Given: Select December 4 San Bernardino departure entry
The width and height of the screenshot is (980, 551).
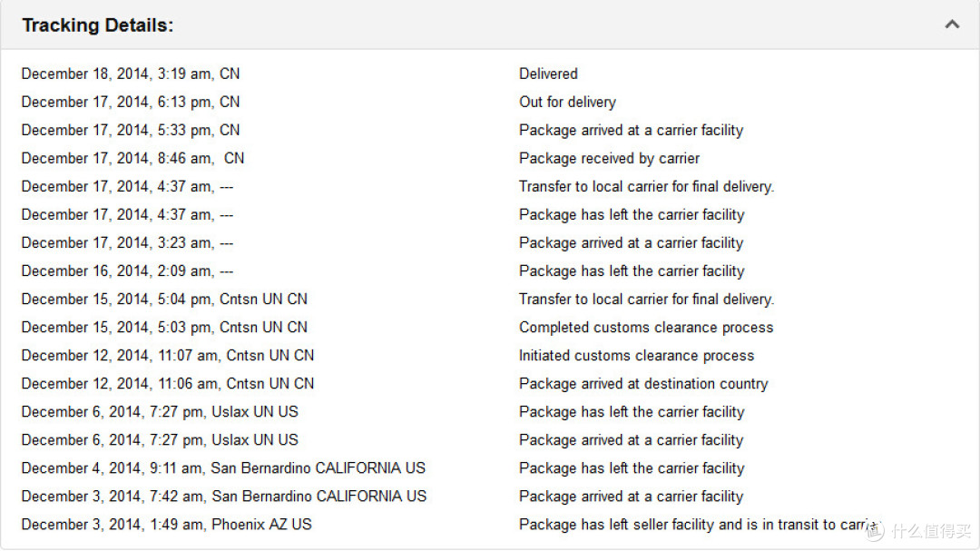Looking at the screenshot, I should 223,467.
